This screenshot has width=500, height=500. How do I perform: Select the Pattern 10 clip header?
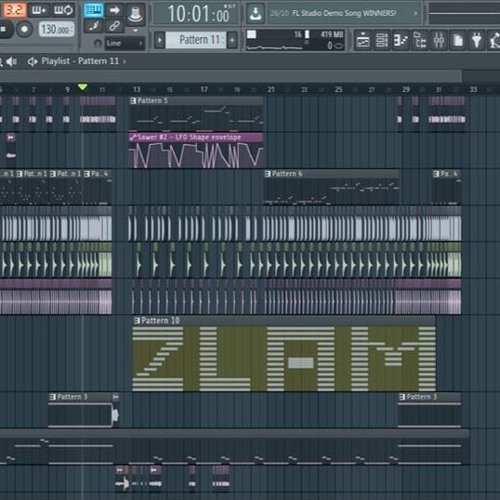click(284, 321)
